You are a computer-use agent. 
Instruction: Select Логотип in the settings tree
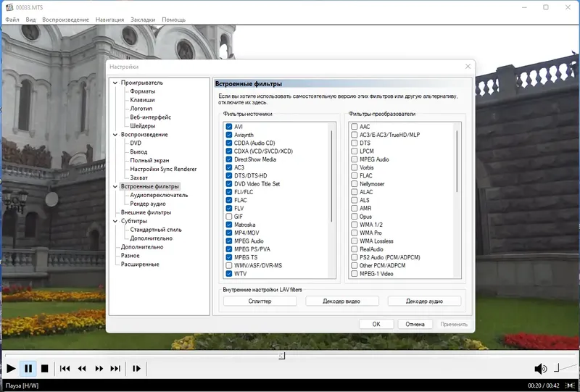[141, 109]
